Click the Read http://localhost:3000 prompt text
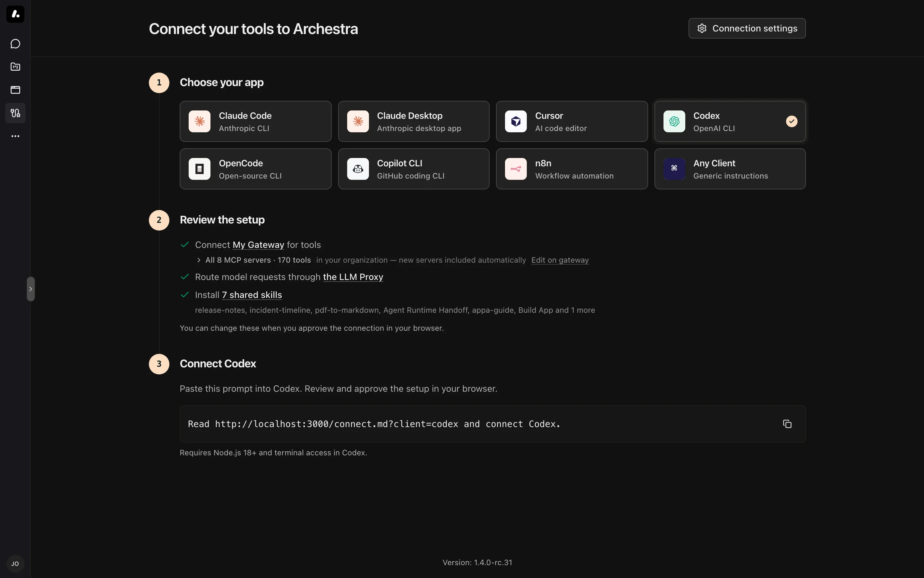This screenshot has height=578, width=924. (374, 424)
